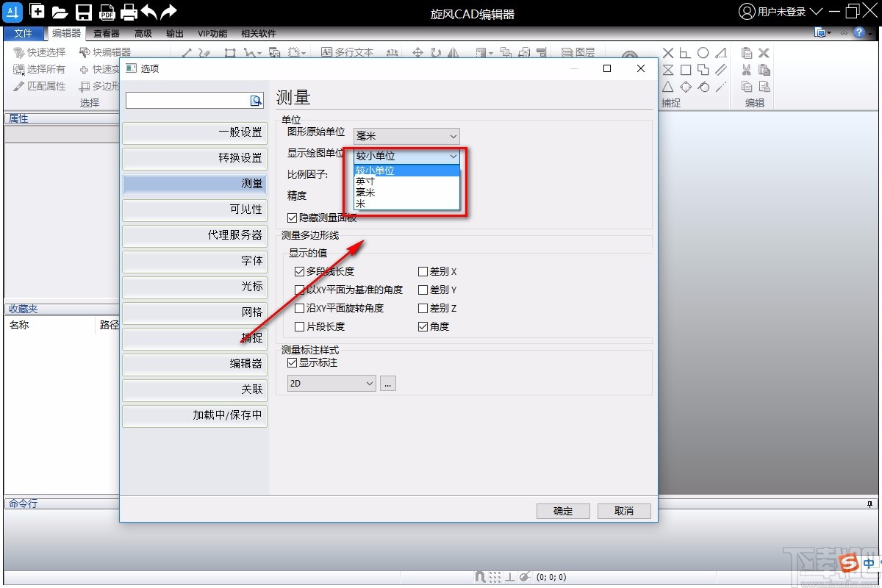
Task: Open 转换设置 options category
Action: tap(195, 158)
